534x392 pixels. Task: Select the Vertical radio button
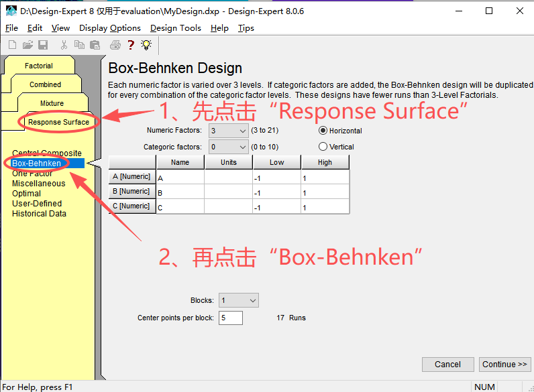(323, 147)
